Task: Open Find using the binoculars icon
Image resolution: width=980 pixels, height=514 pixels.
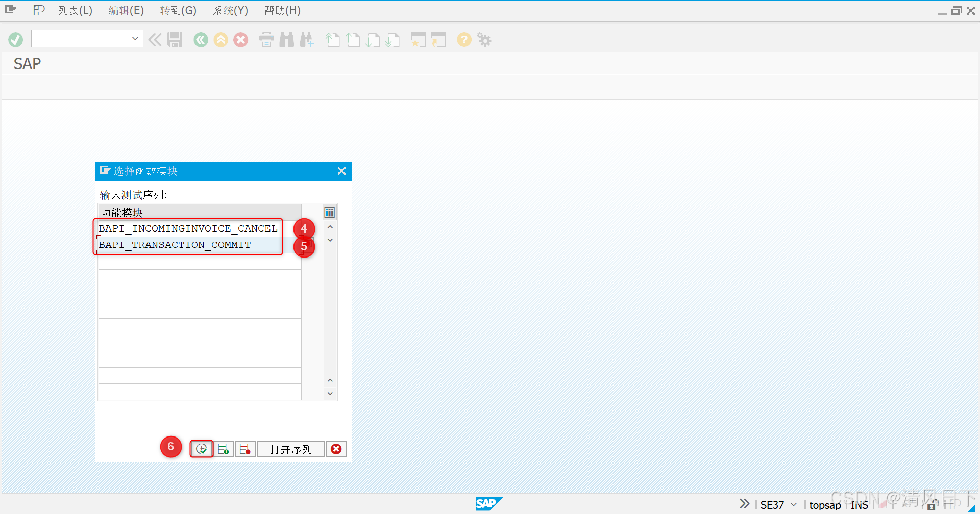Action: [x=287, y=39]
